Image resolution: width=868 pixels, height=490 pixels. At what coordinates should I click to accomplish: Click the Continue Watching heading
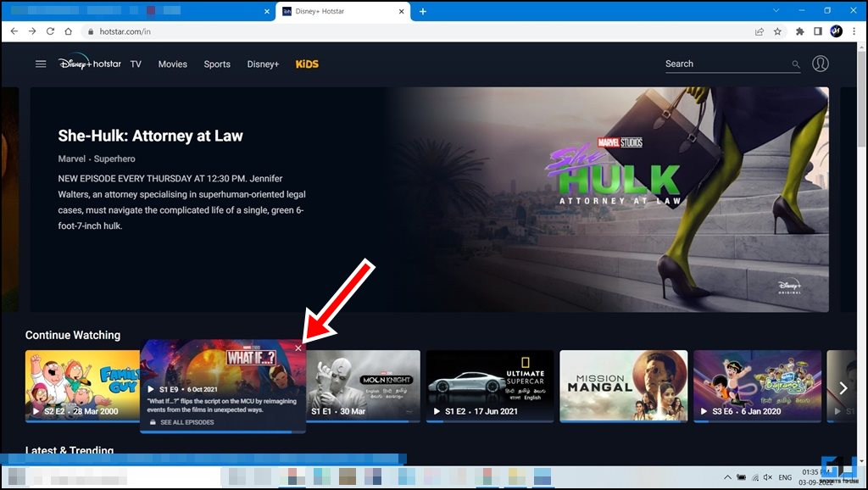(73, 335)
